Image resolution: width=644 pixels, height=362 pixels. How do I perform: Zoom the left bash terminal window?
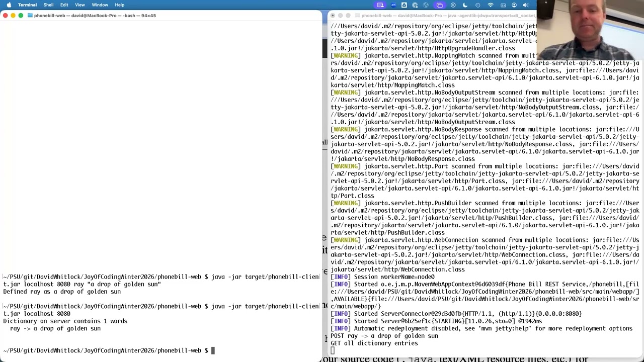pyautogui.click(x=21, y=16)
